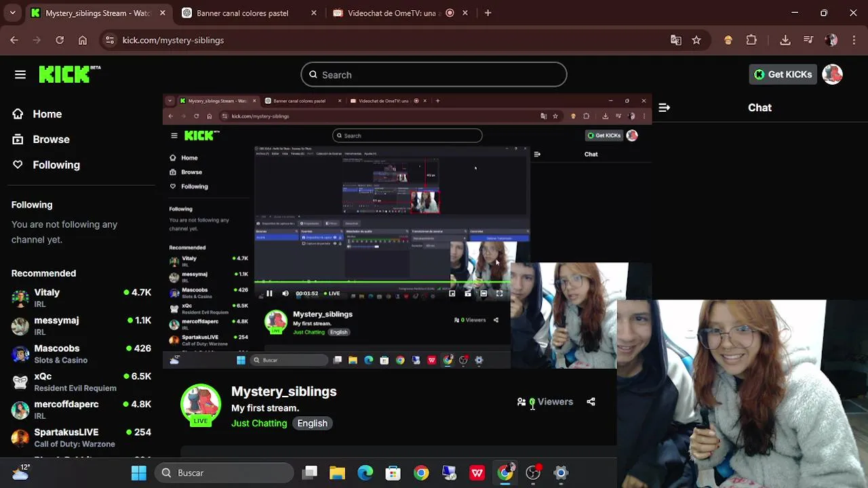This screenshot has width=868, height=488.
Task: Mute the stream player volume
Action: tap(285, 293)
